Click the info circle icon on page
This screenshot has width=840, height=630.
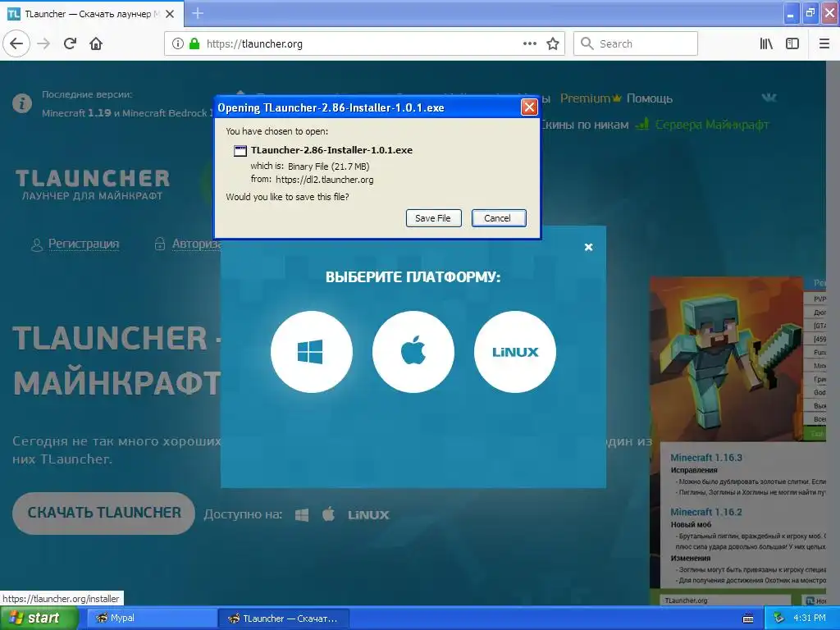click(22, 103)
